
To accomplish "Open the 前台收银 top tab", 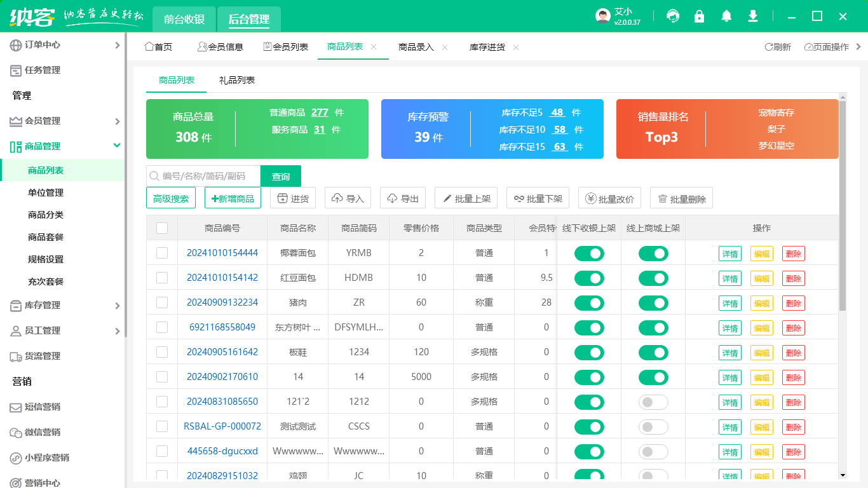I will pyautogui.click(x=184, y=19).
